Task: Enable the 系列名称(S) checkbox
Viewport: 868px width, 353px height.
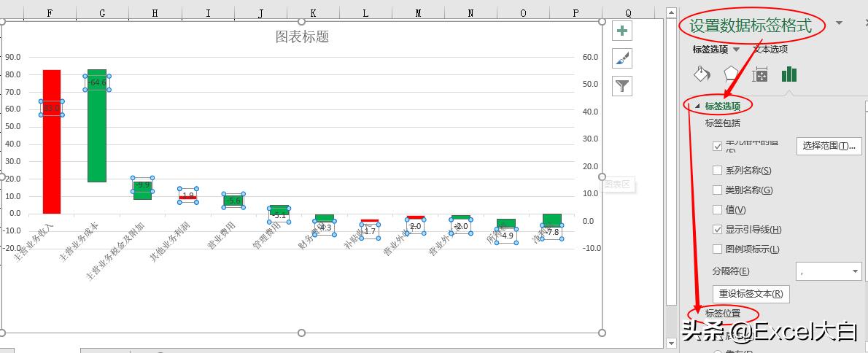Action: (718, 171)
